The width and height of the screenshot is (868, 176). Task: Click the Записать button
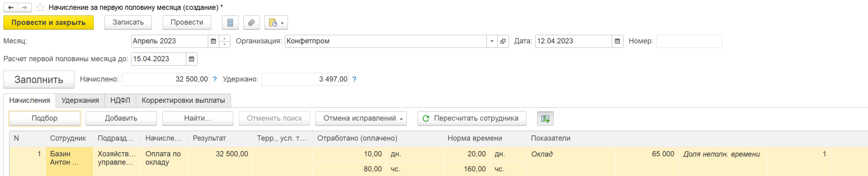point(128,23)
